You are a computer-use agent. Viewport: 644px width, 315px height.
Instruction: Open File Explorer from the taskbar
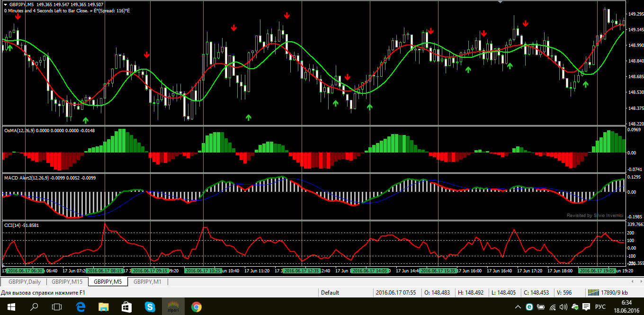tap(104, 307)
